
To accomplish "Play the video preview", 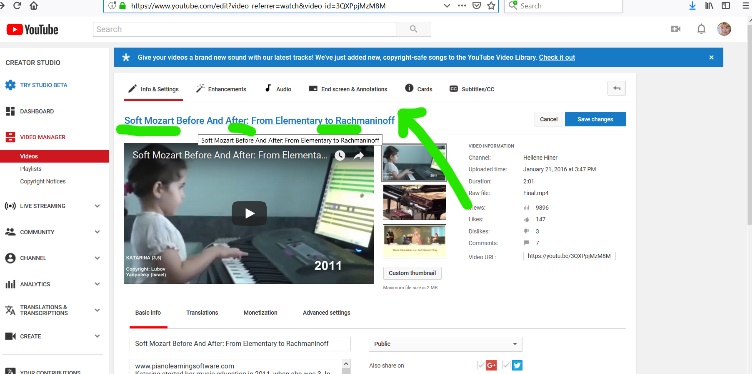I will point(249,213).
